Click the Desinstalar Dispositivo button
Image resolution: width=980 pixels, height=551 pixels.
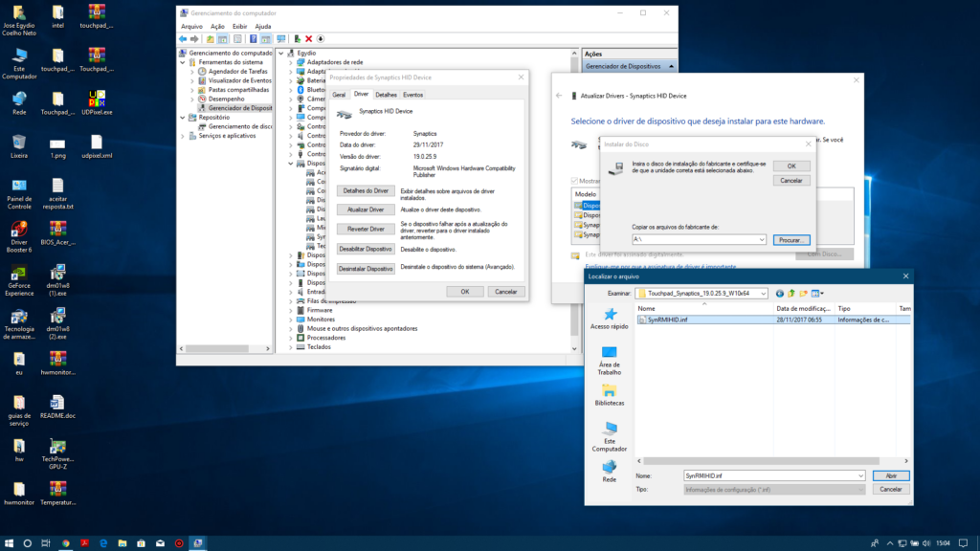[x=366, y=269]
